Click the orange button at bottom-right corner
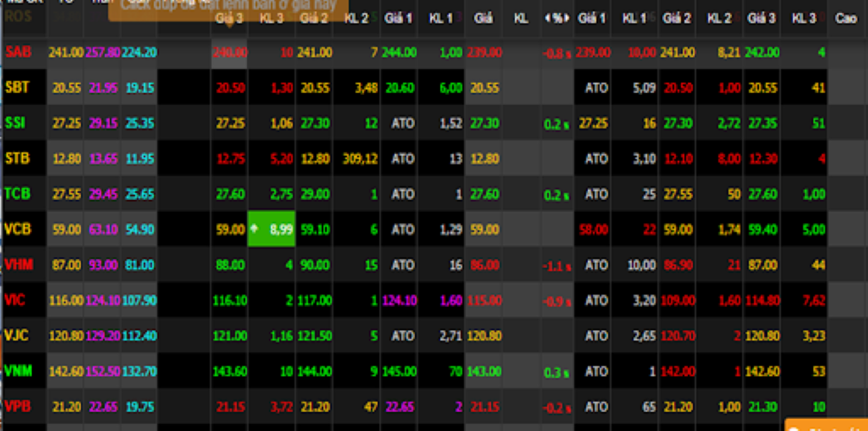 [x=827, y=425]
